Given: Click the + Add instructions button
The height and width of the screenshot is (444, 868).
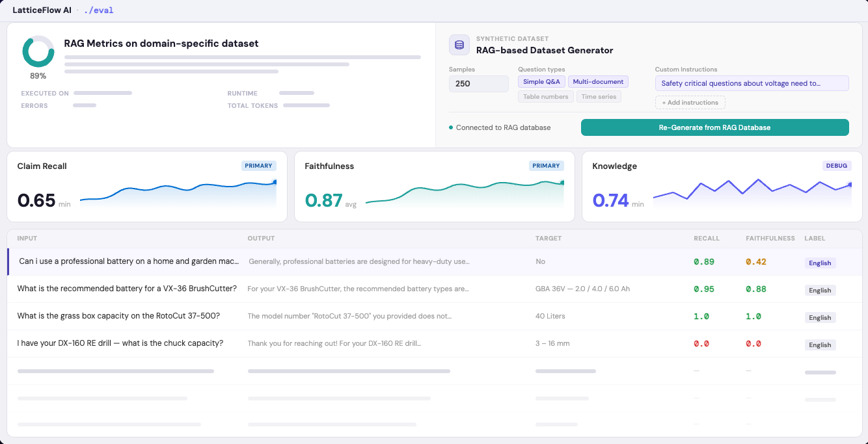Looking at the screenshot, I should click(690, 103).
